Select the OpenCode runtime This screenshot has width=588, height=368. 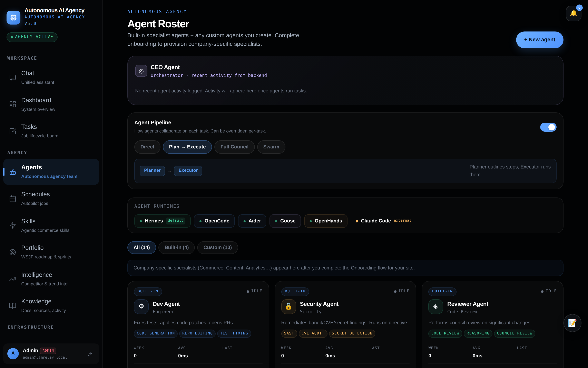(x=214, y=221)
